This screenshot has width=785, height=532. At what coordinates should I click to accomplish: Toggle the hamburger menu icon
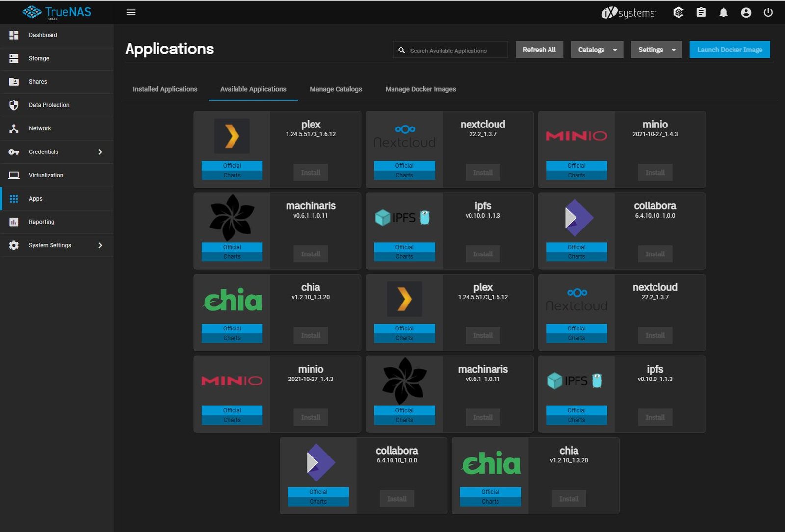pos(131,12)
